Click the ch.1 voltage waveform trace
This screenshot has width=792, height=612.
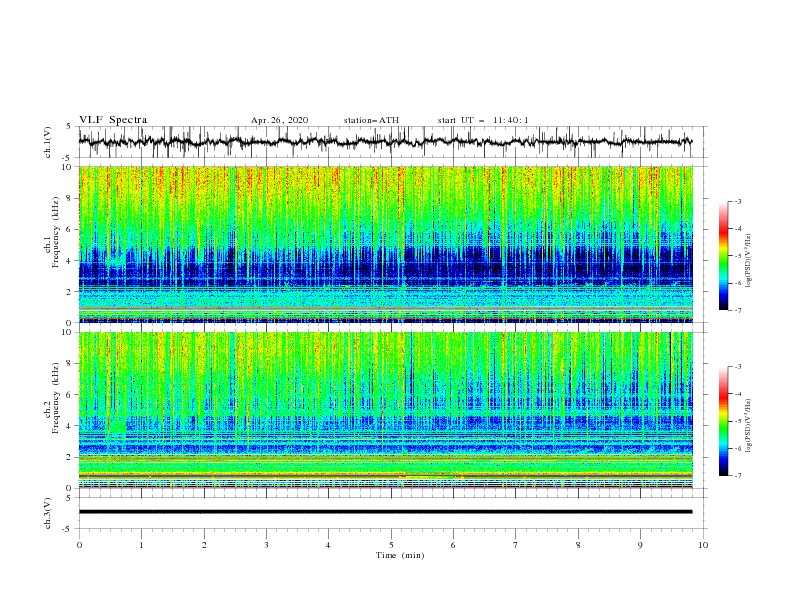pos(385,142)
